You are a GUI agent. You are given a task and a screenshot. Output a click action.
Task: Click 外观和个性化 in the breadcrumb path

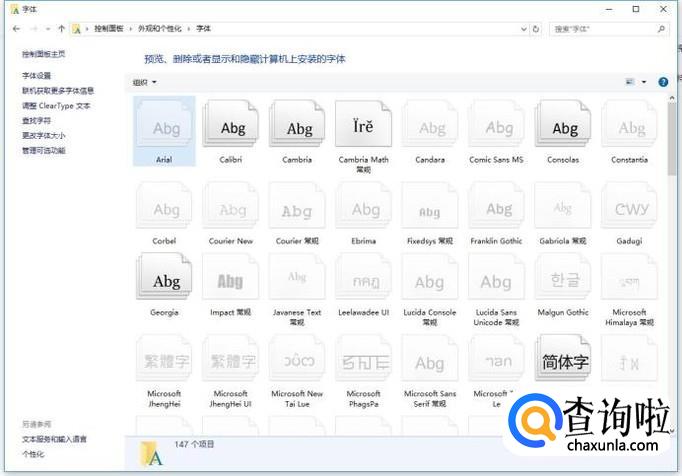click(x=160, y=29)
